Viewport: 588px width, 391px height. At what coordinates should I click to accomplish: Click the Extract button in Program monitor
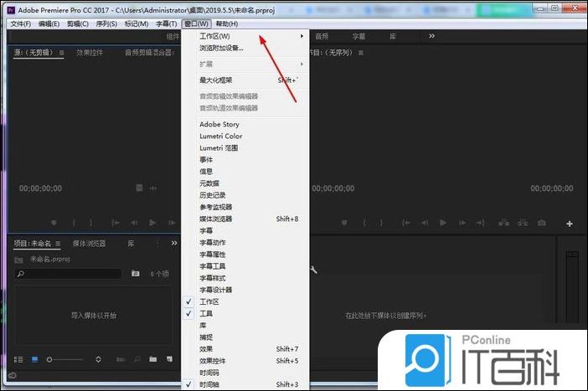[x=523, y=223]
